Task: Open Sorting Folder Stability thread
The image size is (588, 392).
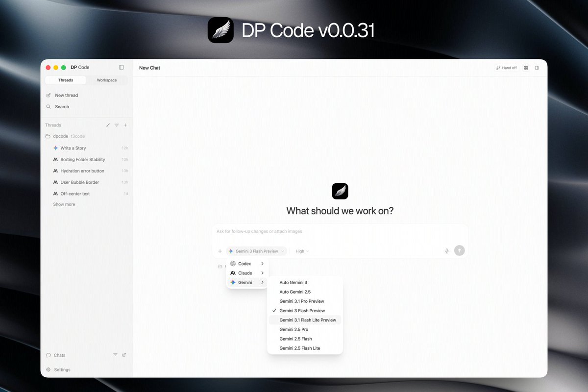Action: [83, 159]
